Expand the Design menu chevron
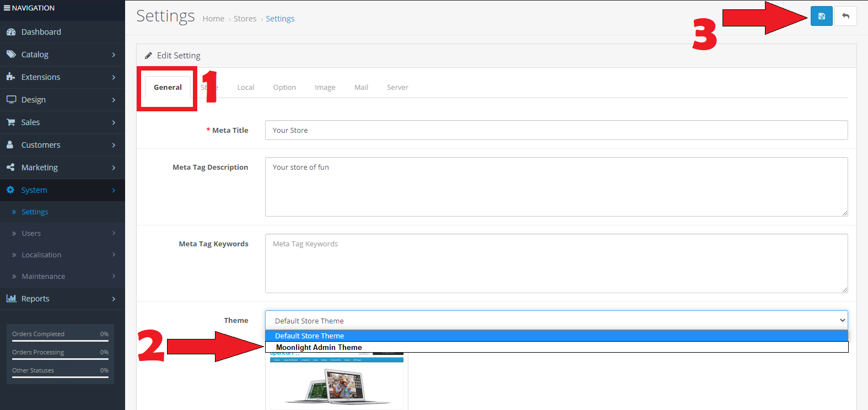This screenshot has width=868, height=410. pyautogui.click(x=114, y=100)
